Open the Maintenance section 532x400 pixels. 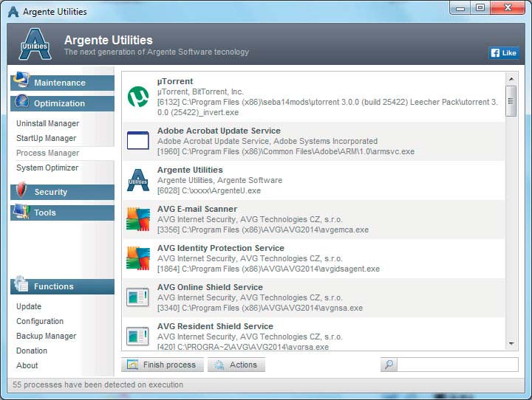point(62,83)
